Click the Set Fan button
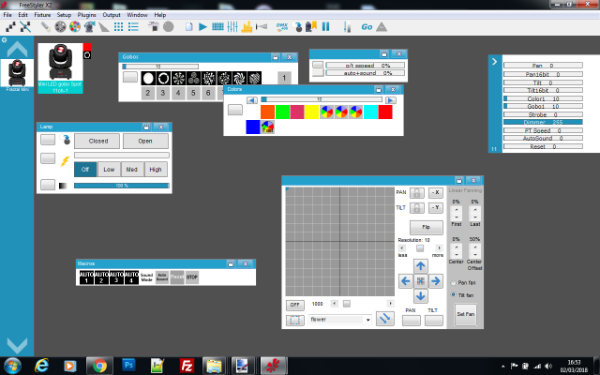The width and height of the screenshot is (600, 375). click(x=466, y=314)
